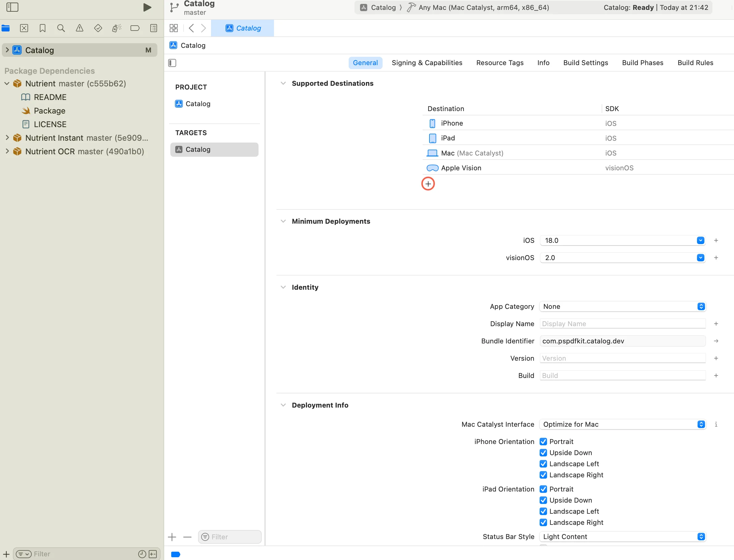Screen dimensions: 734x560
Task: Open the App Category dropdown
Action: point(622,306)
